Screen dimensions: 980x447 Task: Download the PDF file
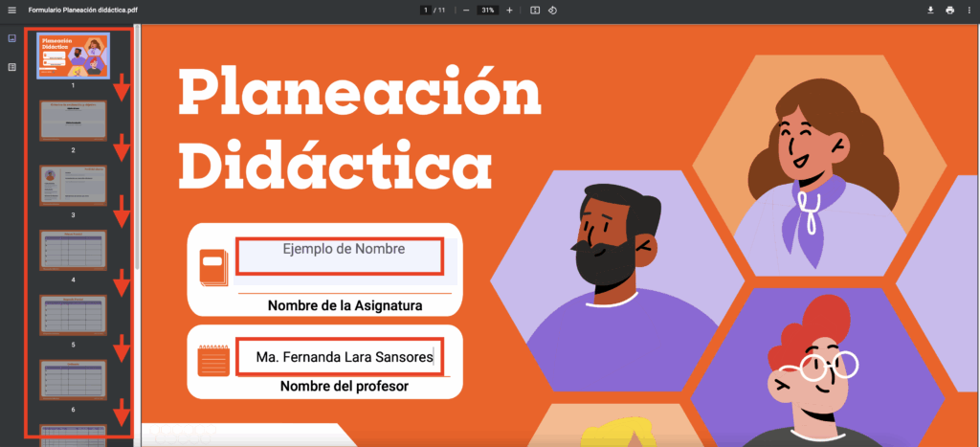[x=929, y=10]
